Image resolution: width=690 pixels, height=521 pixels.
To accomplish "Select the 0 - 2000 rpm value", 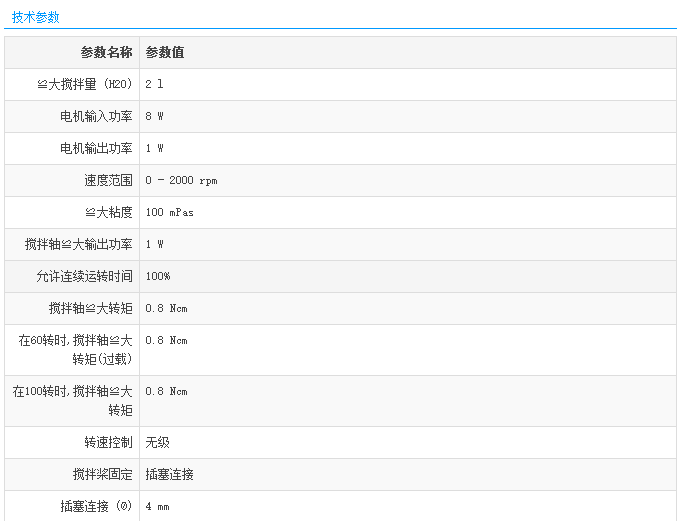I will click(x=181, y=180).
